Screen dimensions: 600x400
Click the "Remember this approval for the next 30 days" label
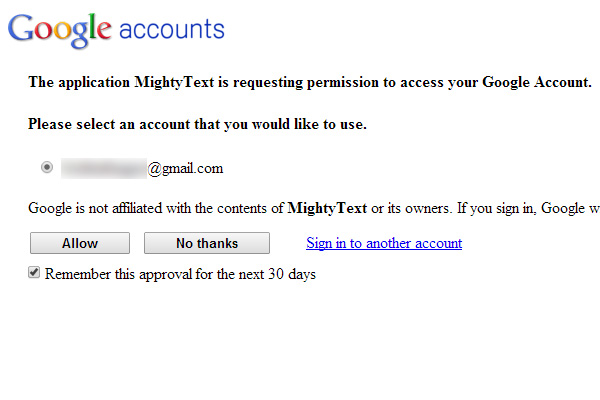[x=180, y=274]
